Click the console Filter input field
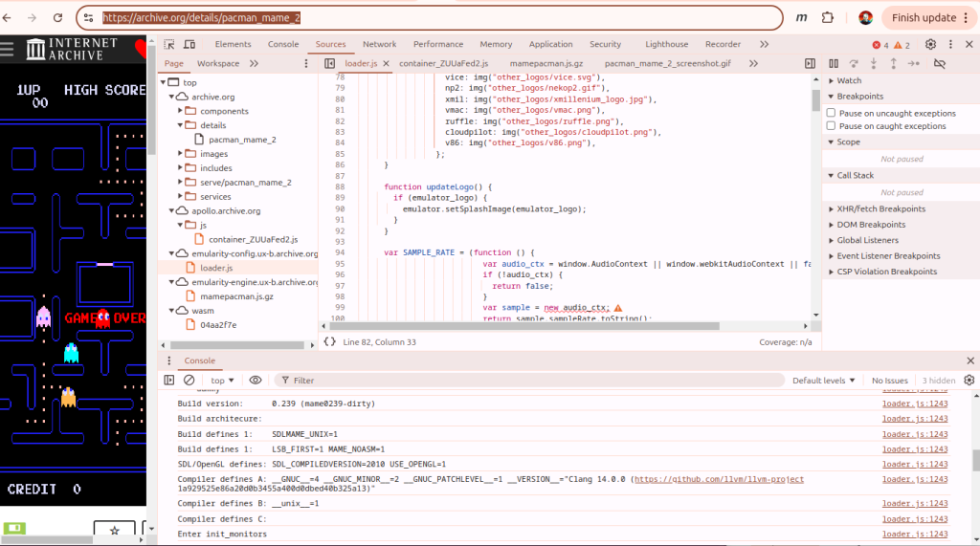Viewport: 980px width, 546px height. pyautogui.click(x=528, y=381)
